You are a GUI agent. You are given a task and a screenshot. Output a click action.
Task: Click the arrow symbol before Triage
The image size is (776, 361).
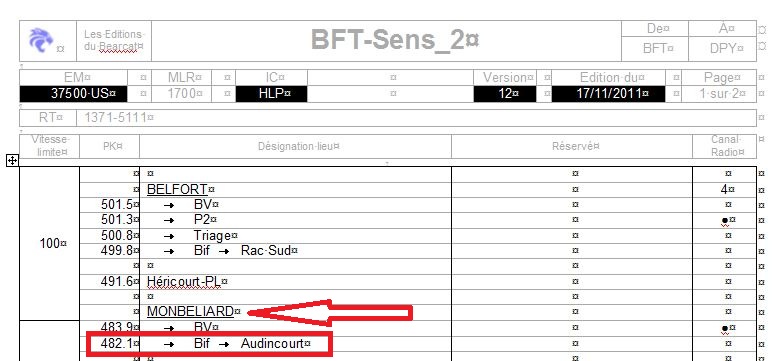(x=169, y=236)
